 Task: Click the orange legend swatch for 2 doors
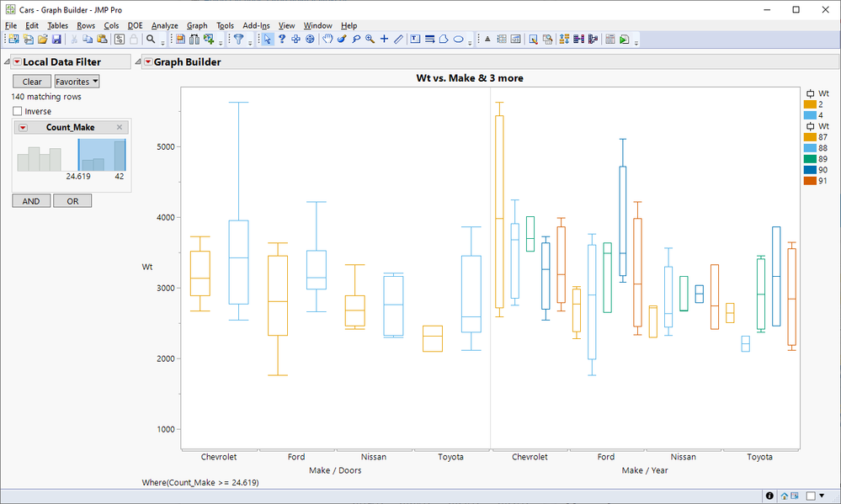click(810, 104)
